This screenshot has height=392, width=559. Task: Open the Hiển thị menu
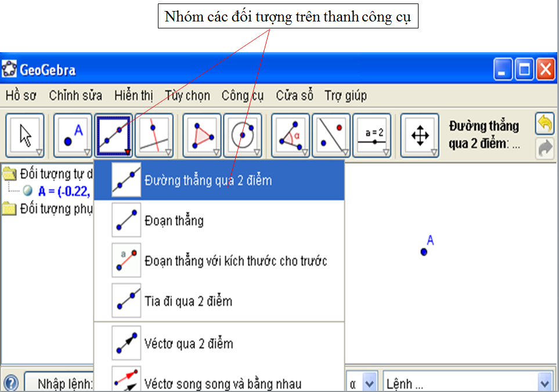point(134,96)
